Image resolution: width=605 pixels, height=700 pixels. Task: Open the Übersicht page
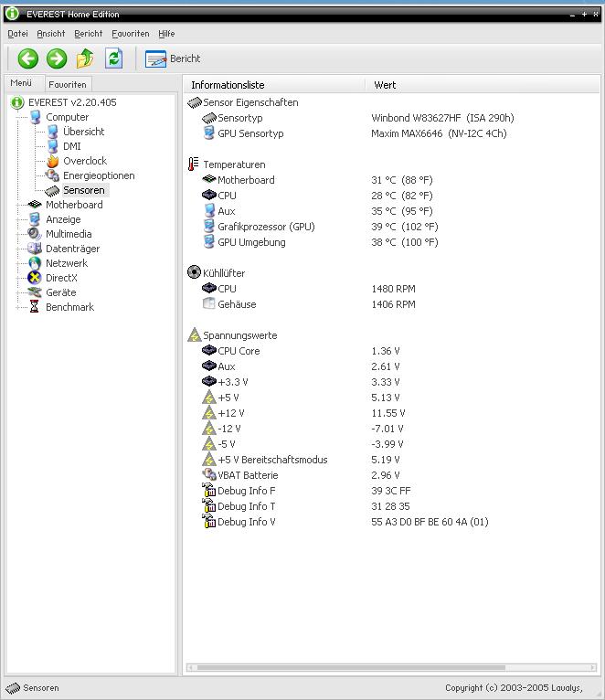tap(83, 132)
